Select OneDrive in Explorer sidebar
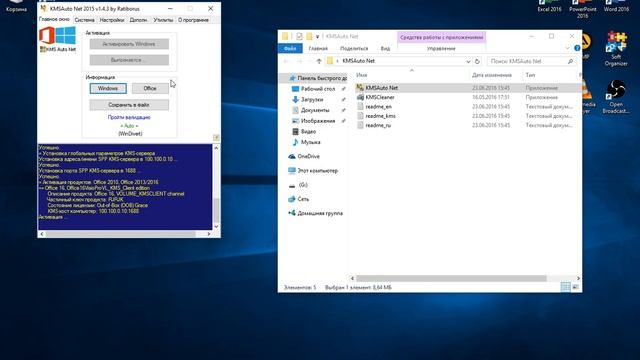Viewport: 640px width, 360px height. pos(308,156)
